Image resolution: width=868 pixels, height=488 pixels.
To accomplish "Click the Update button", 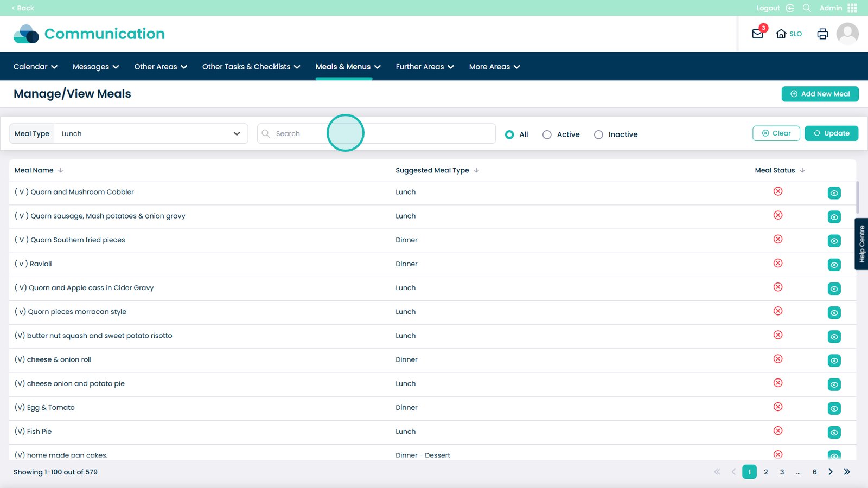I will click(x=831, y=133).
